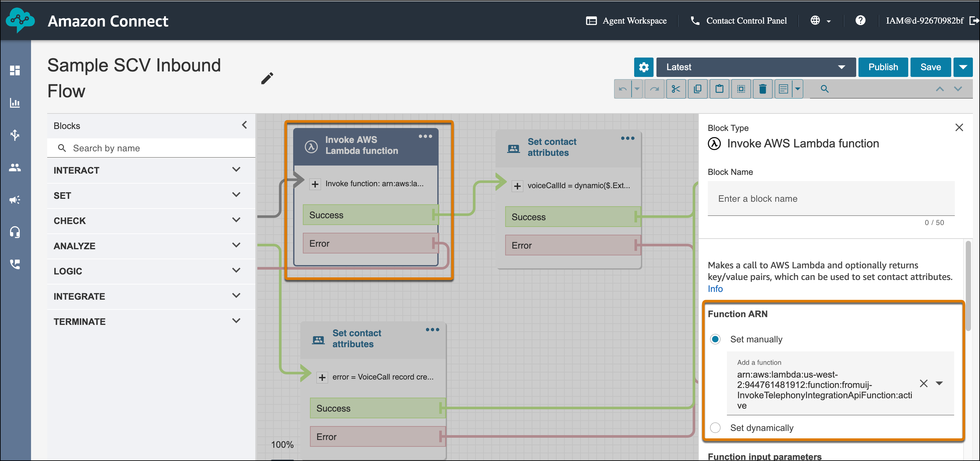Clear the selected Lambda function ARN

click(x=924, y=383)
